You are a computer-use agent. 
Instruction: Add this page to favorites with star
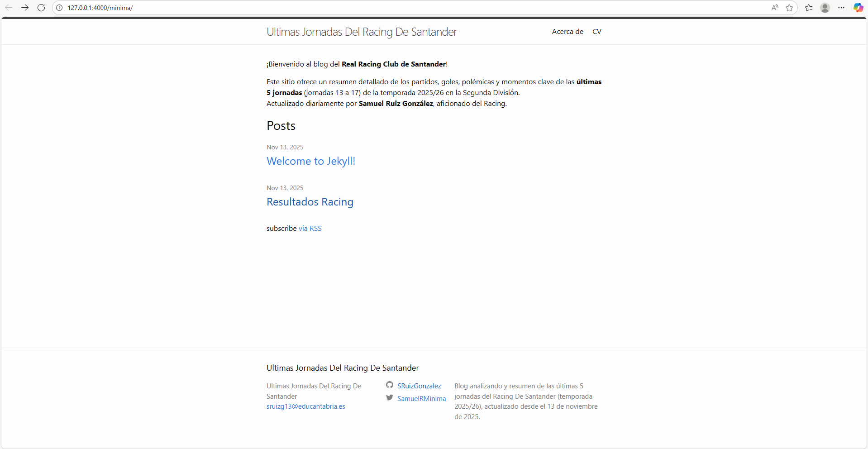click(789, 8)
